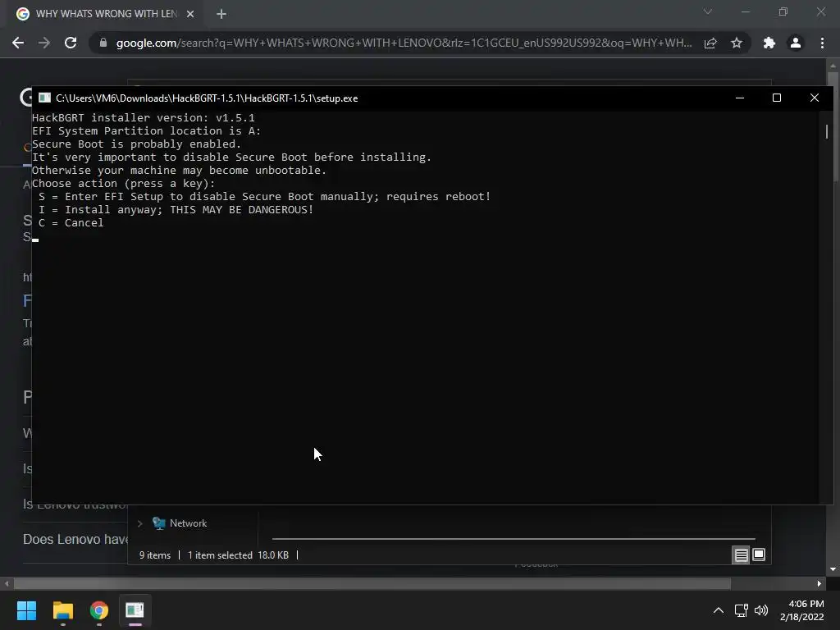Open Chrome three-dot menu
Image resolution: width=840 pixels, height=630 pixels.
tap(822, 43)
